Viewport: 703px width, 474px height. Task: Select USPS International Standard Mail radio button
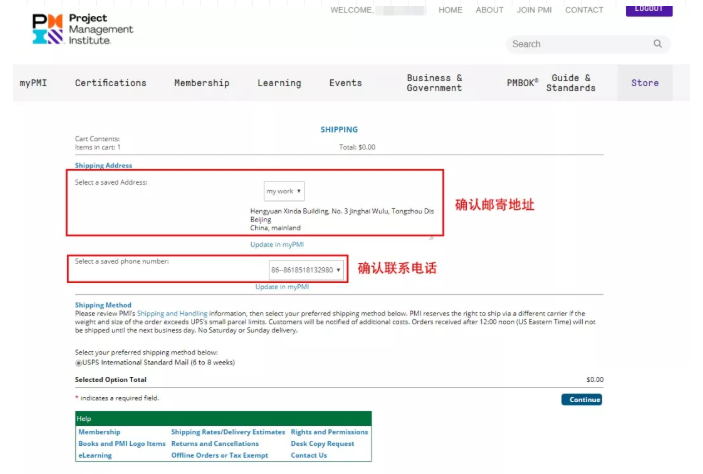click(x=78, y=362)
